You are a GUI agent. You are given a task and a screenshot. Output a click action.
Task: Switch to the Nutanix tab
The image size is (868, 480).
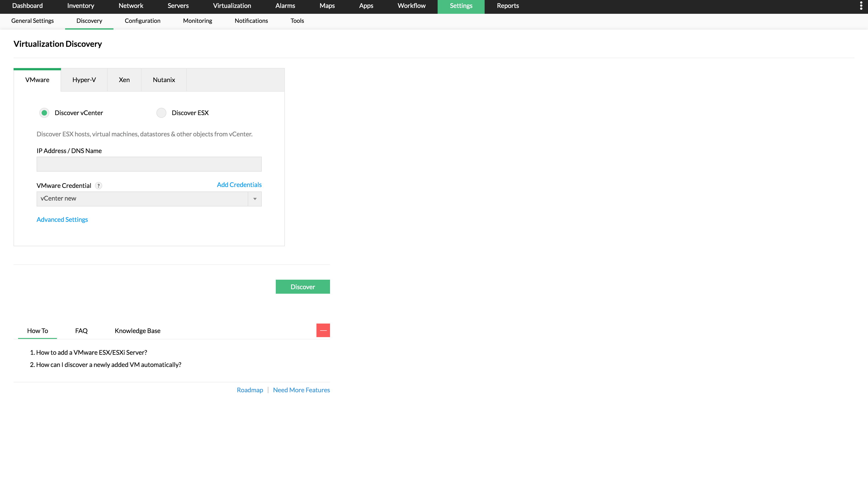(164, 80)
